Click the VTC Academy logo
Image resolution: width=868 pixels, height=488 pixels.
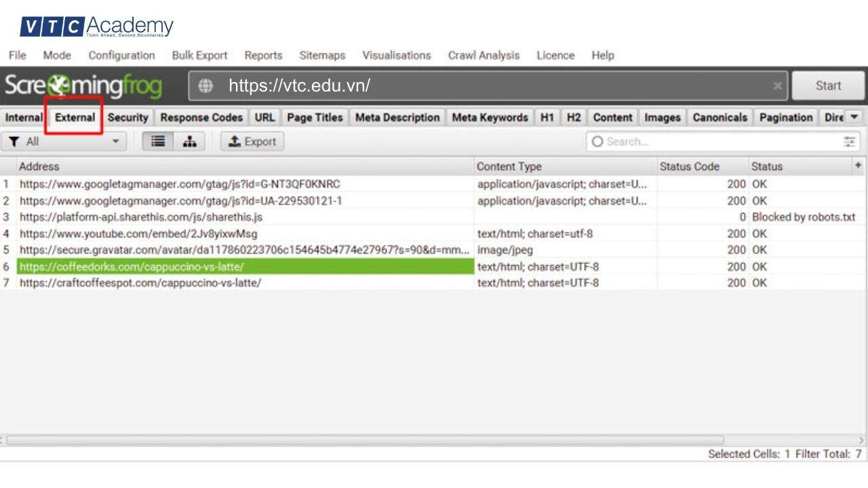[x=97, y=27]
